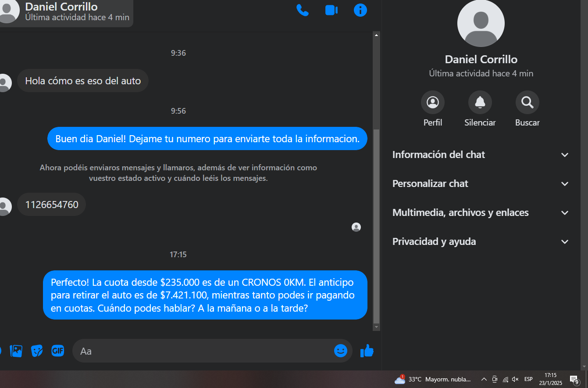588x388 pixels.
Task: Mute conversation with the Silenciar bell
Action: [x=480, y=103]
